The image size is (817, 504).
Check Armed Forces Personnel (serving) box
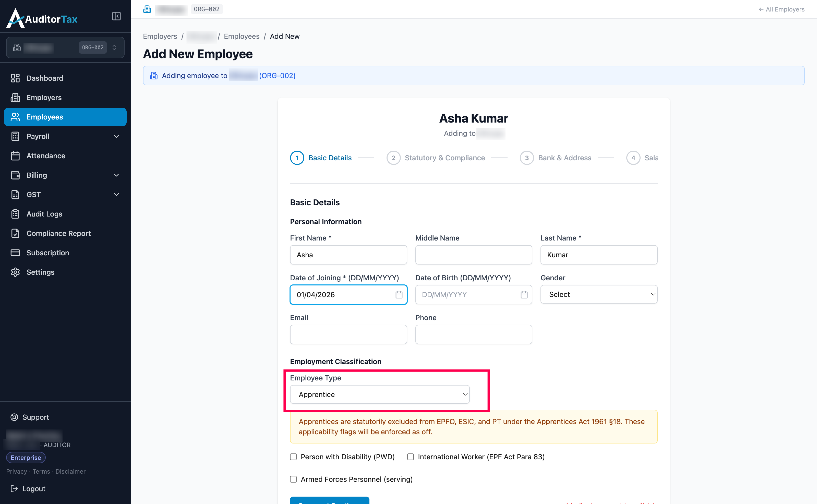[293, 479]
